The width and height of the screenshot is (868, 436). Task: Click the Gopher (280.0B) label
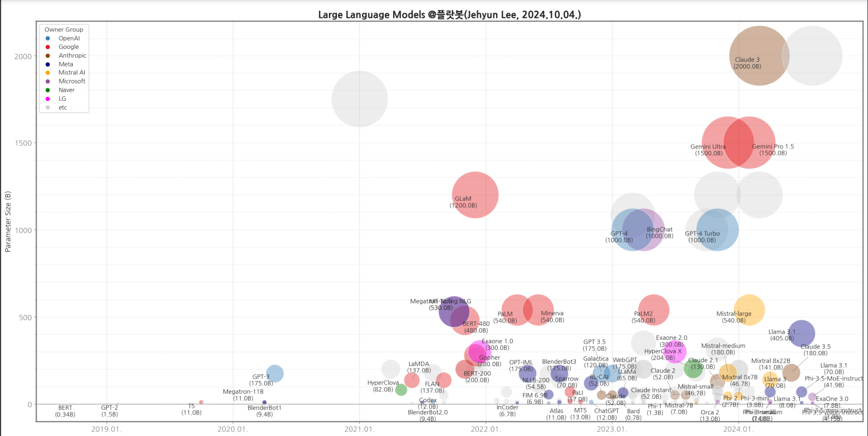[x=489, y=361]
